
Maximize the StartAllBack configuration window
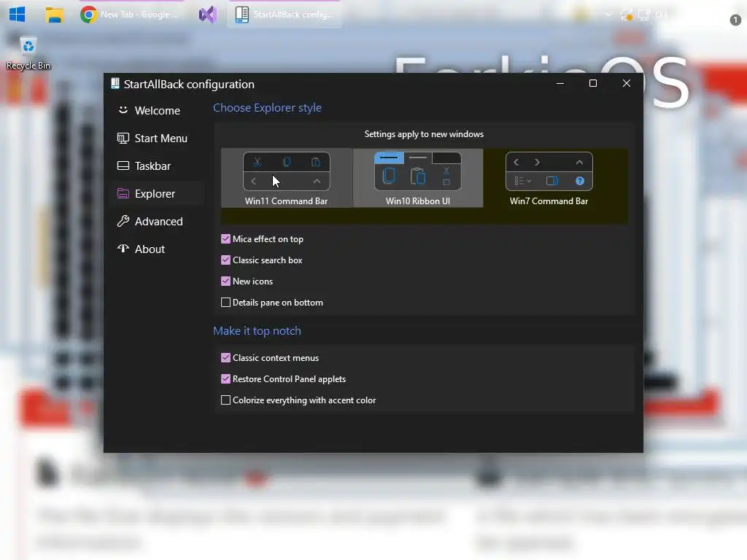pos(593,83)
